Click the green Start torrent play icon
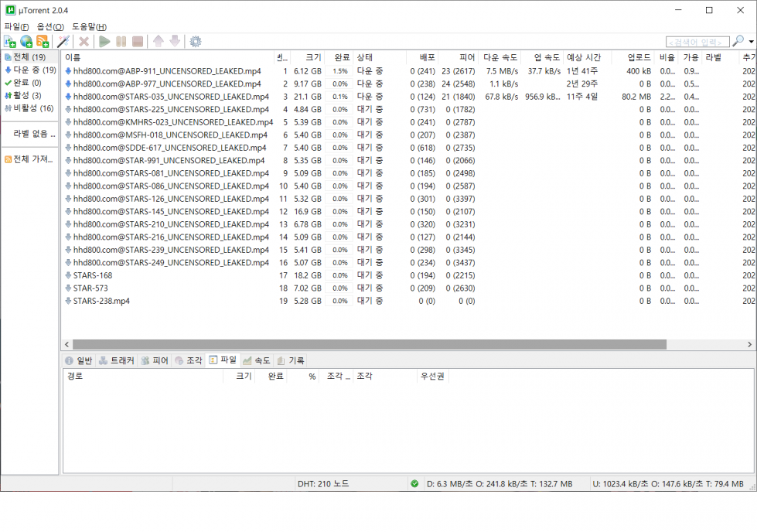 pyautogui.click(x=104, y=42)
